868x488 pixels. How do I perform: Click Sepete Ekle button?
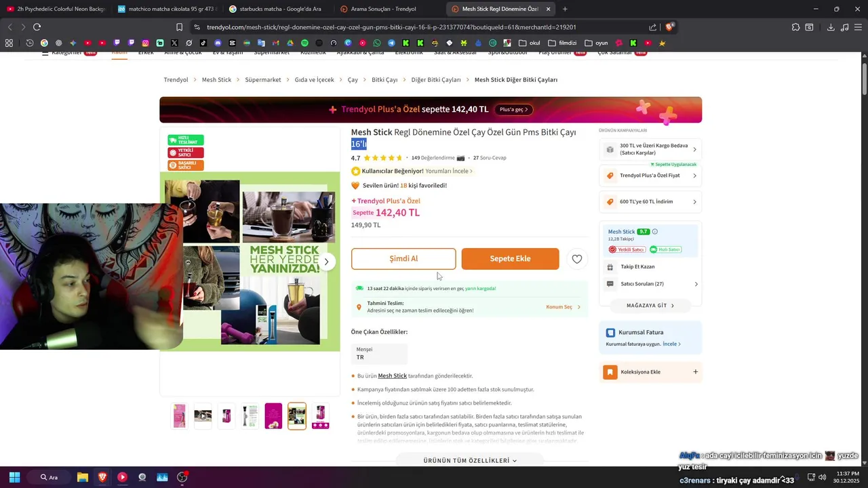(510, 259)
